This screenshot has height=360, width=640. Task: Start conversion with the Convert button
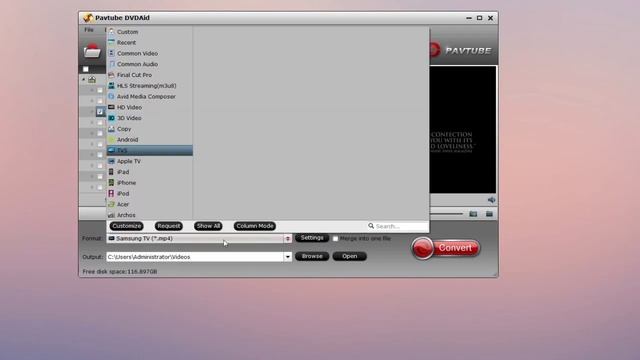(446, 248)
